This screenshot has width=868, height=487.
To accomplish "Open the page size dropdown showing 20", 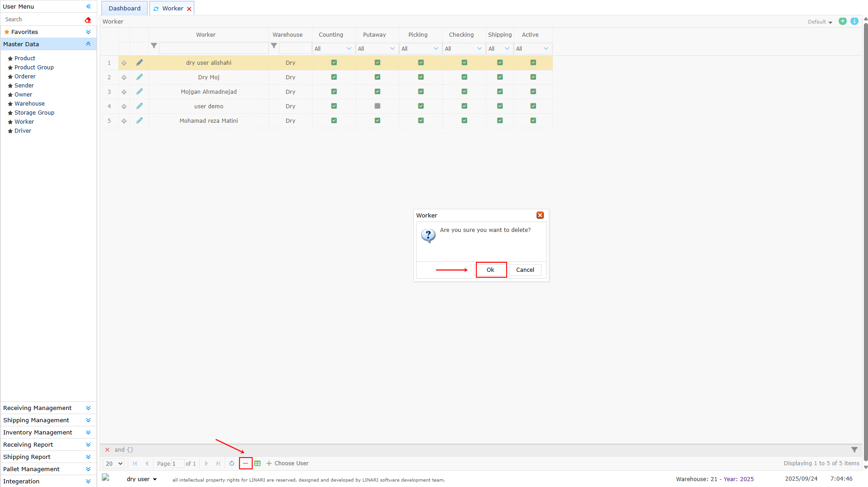I will [x=114, y=463].
